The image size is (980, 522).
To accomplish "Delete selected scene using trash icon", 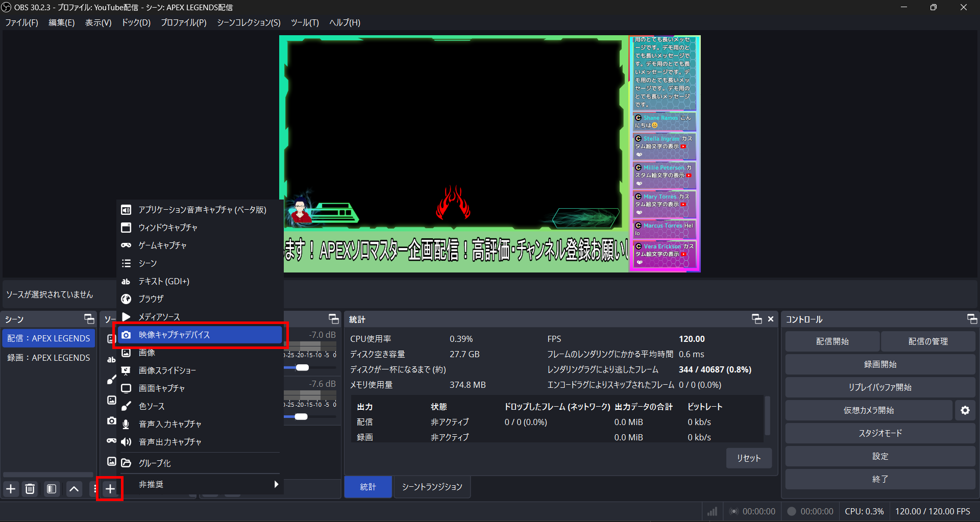I will click(30, 488).
